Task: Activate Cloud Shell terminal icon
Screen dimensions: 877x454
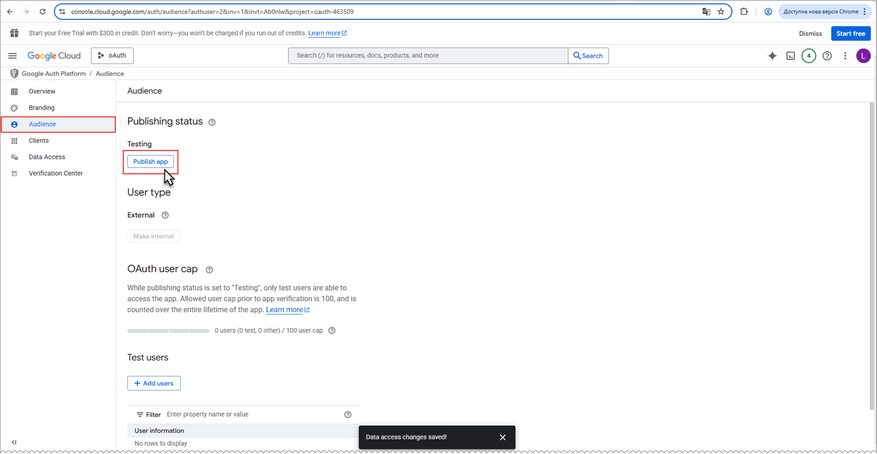Action: click(x=791, y=56)
